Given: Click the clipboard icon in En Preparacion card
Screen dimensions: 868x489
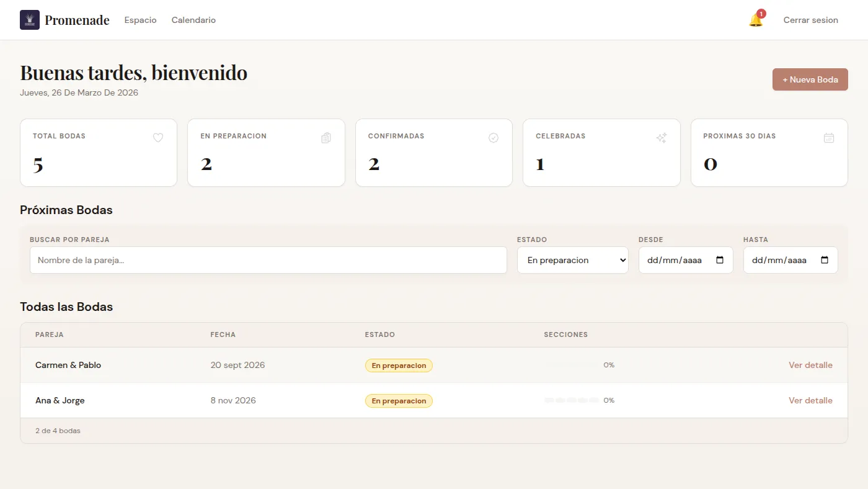Looking at the screenshot, I should click(326, 138).
